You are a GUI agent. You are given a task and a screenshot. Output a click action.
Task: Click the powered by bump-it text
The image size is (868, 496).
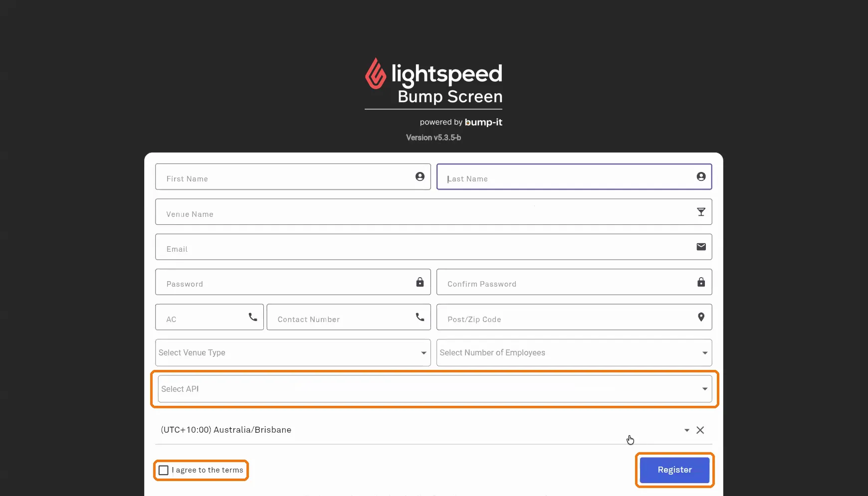click(x=461, y=122)
